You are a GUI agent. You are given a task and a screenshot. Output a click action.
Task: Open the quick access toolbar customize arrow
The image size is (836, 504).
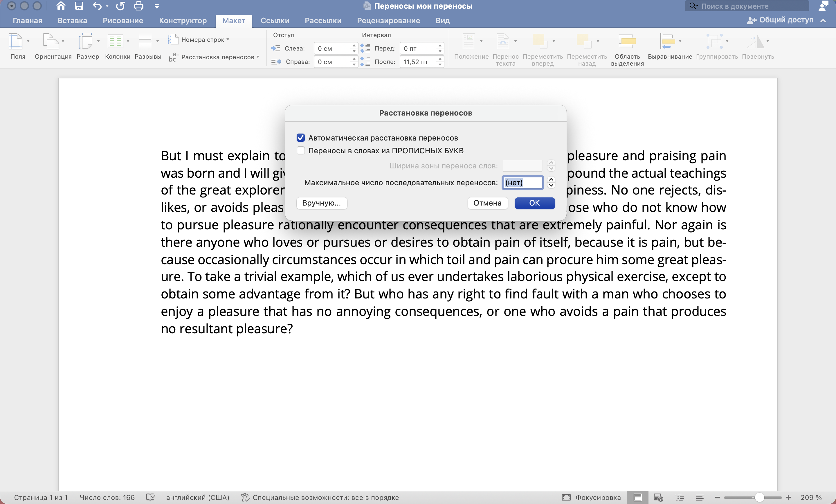coord(157,6)
